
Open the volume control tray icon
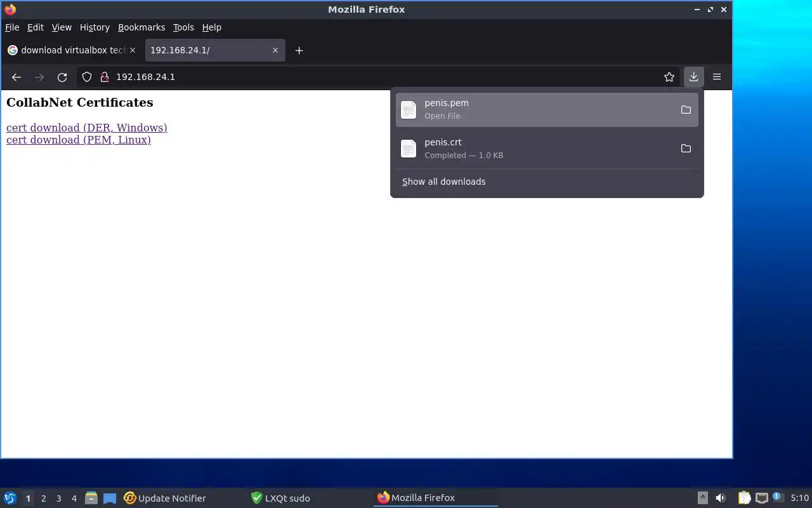(x=721, y=498)
